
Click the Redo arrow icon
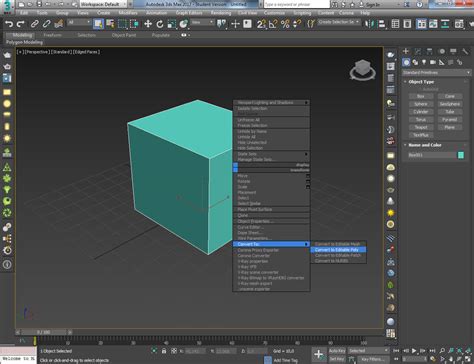point(21,24)
